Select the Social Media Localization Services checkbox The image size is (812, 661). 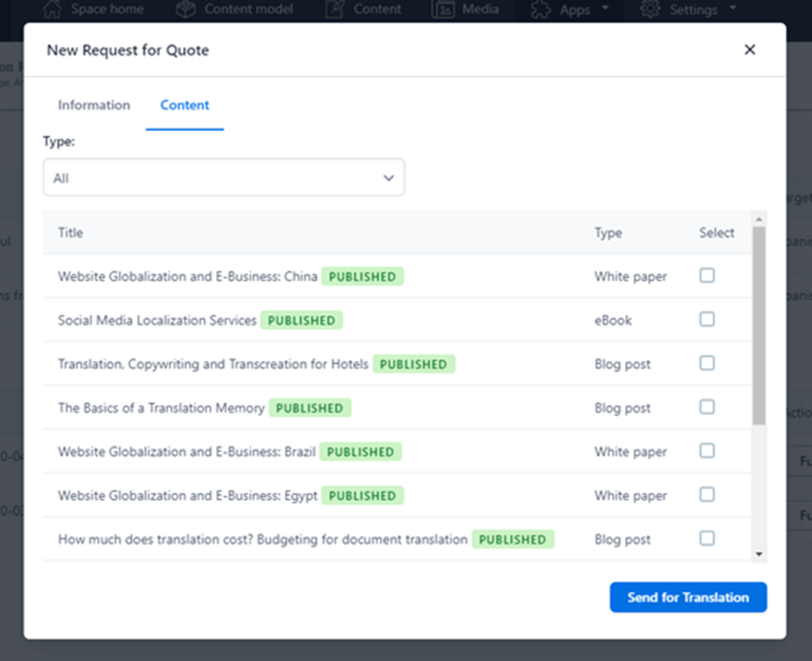coord(707,319)
